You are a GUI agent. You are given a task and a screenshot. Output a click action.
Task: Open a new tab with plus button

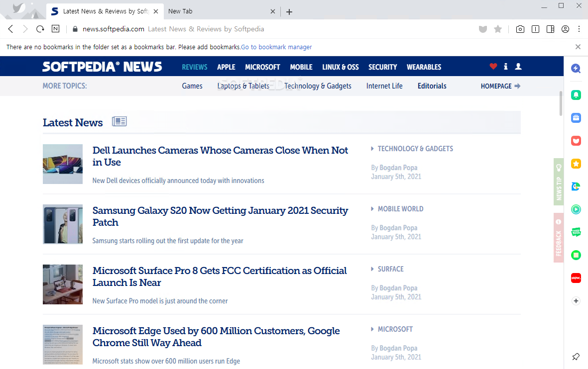point(289,11)
